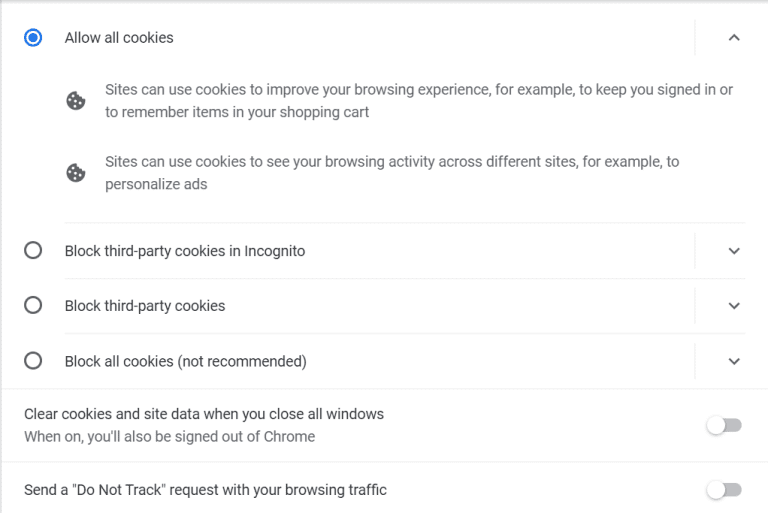Collapse the Allow all cookies section chevron
768x513 pixels.
click(734, 38)
